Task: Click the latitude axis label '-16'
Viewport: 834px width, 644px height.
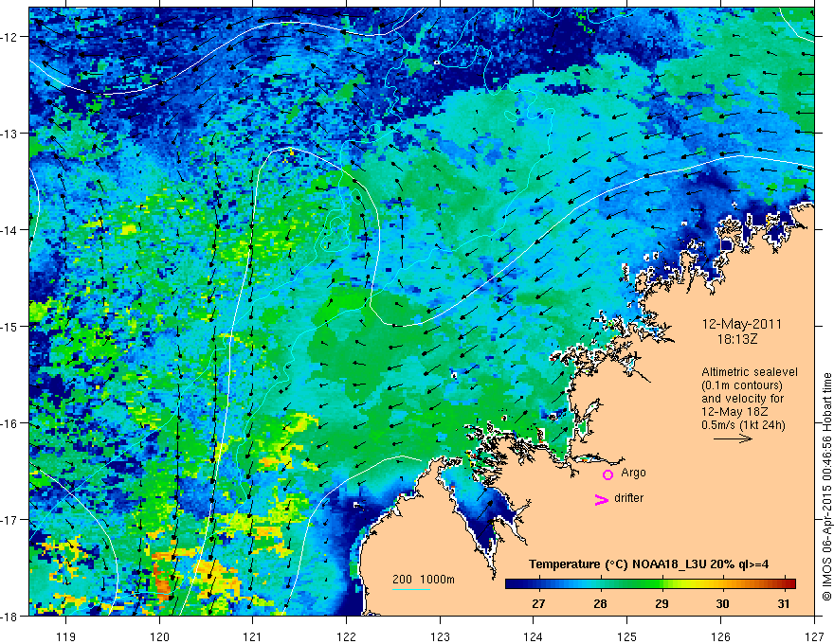Action: point(9,423)
